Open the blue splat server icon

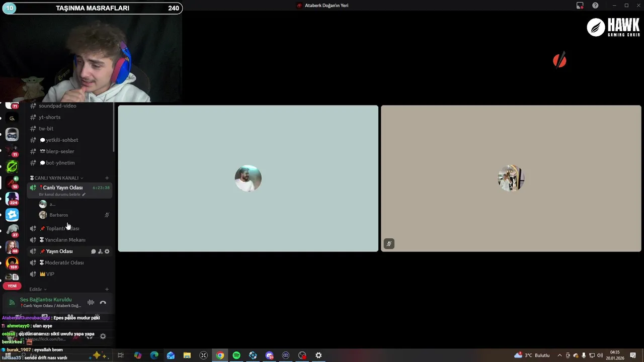[12, 215]
